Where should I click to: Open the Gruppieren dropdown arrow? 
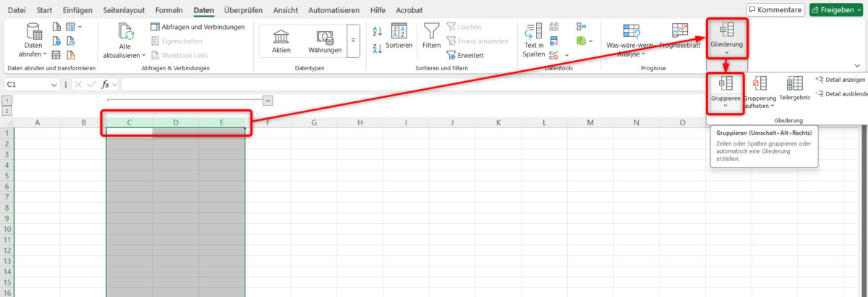point(726,106)
